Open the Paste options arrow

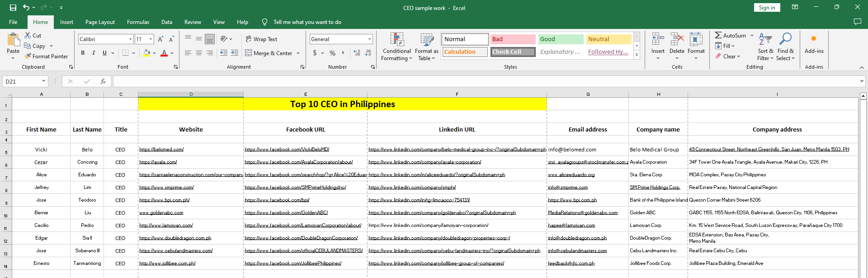13,57
